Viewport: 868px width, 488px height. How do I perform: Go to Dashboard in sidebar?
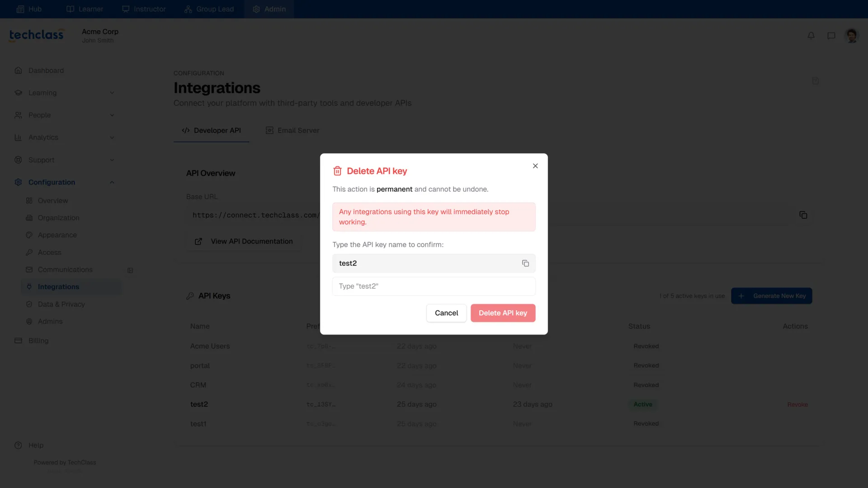tap(46, 70)
